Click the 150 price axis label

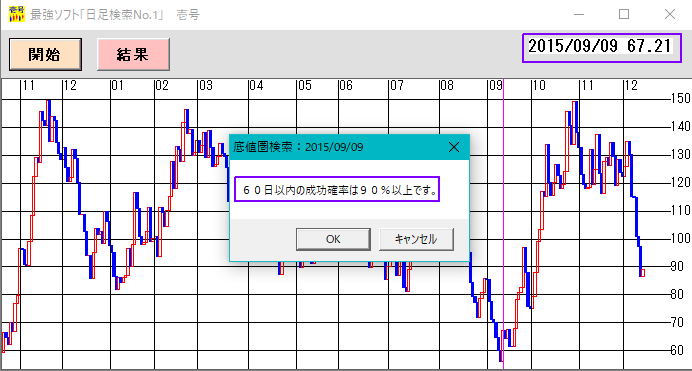pyautogui.click(x=681, y=98)
